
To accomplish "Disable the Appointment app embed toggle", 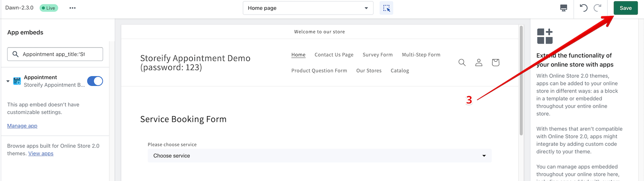I will point(95,81).
